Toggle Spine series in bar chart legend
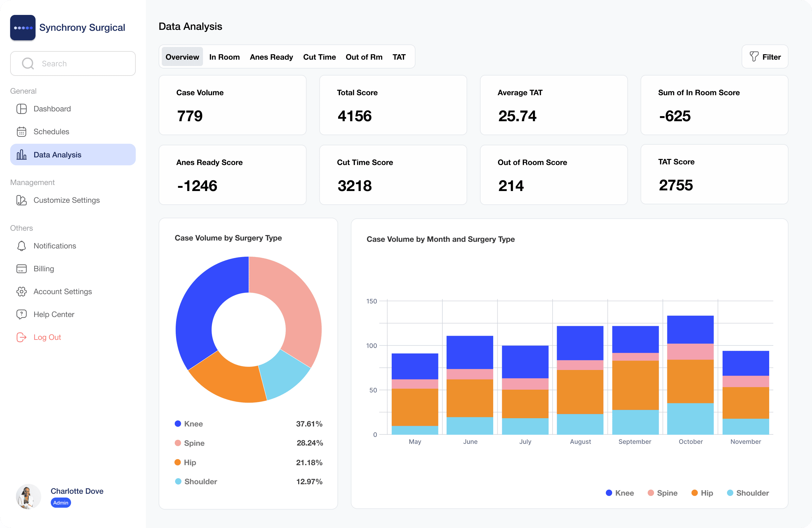Screen dimensions: 812x528 [662, 493]
